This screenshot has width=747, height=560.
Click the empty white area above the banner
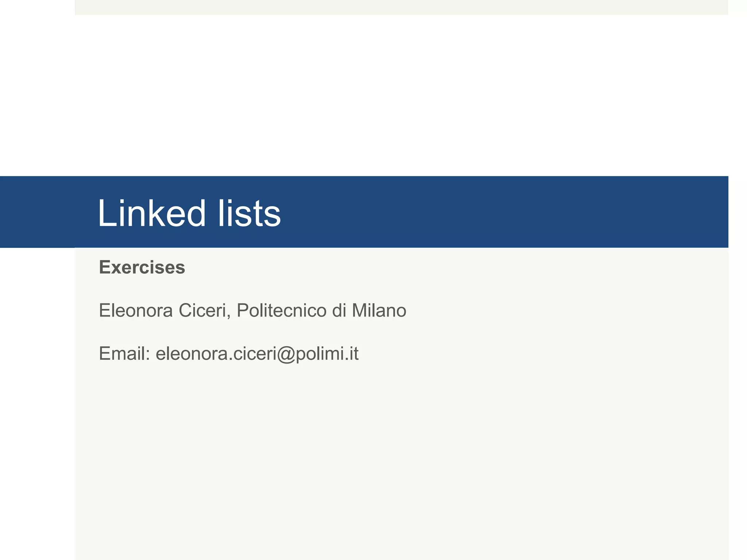click(x=401, y=95)
